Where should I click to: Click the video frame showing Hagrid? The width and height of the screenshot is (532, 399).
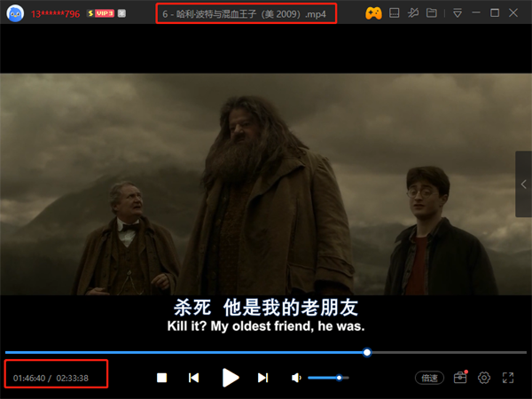pos(266,184)
